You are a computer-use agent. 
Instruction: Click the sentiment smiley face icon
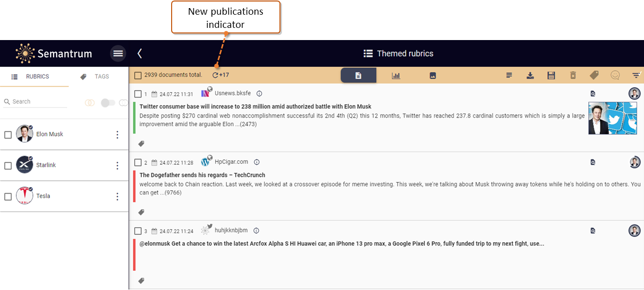(615, 76)
